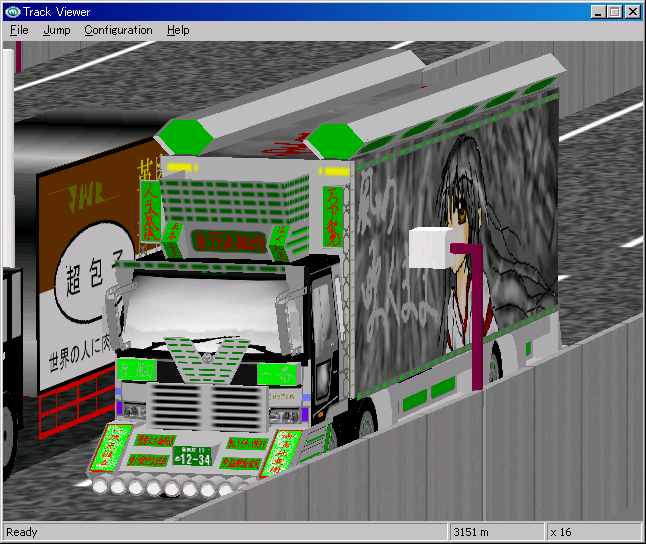Click the 3D track view's white side mirror box
This screenshot has height=544, width=646.
point(431,248)
